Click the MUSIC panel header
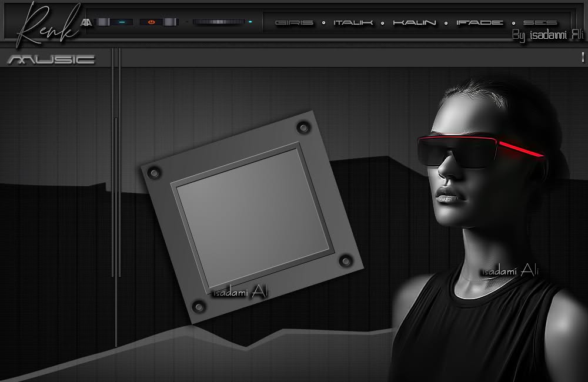The height and width of the screenshot is (382, 588). coord(51,59)
